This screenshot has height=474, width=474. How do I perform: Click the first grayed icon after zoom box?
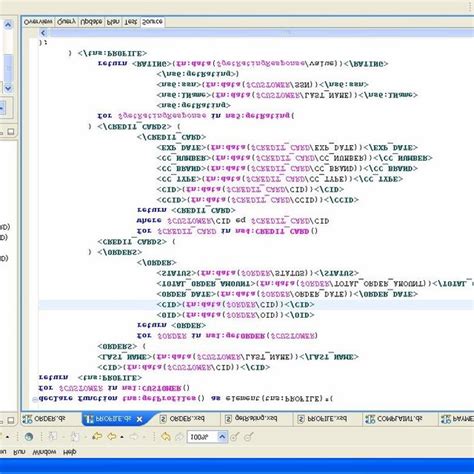[235, 437]
